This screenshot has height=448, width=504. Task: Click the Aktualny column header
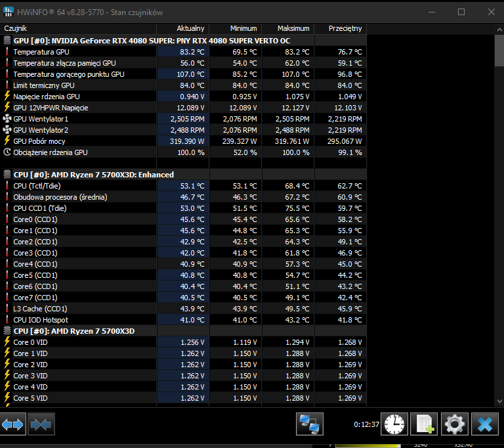pyautogui.click(x=183, y=29)
